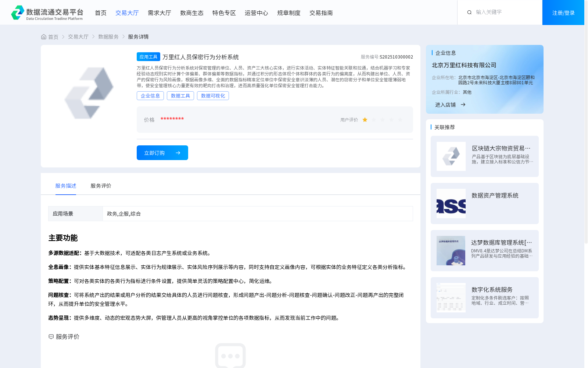Screen dimensions: 588x368
Task: Click the 立即订购 button
Action: [x=162, y=153]
